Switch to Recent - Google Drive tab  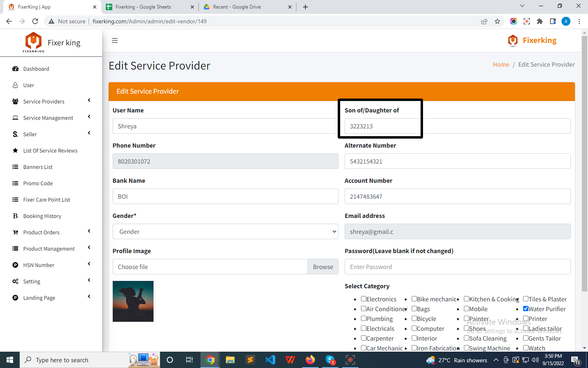(247, 7)
